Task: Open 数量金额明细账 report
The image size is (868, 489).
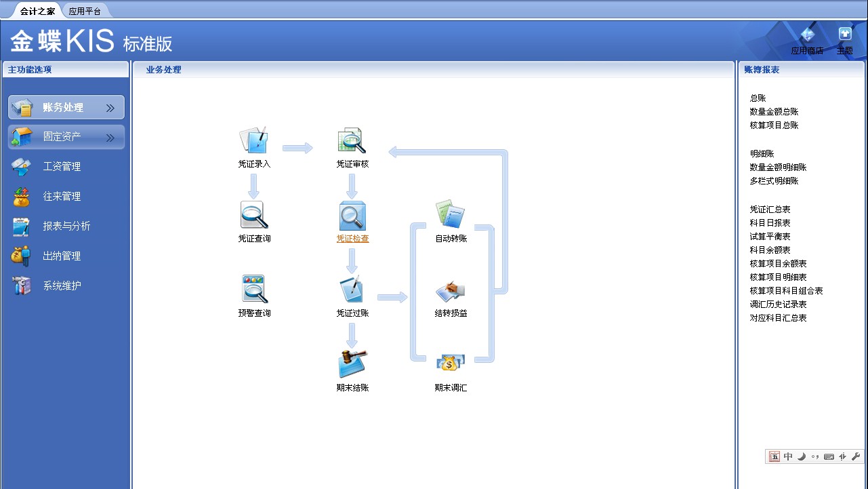Action: point(778,168)
